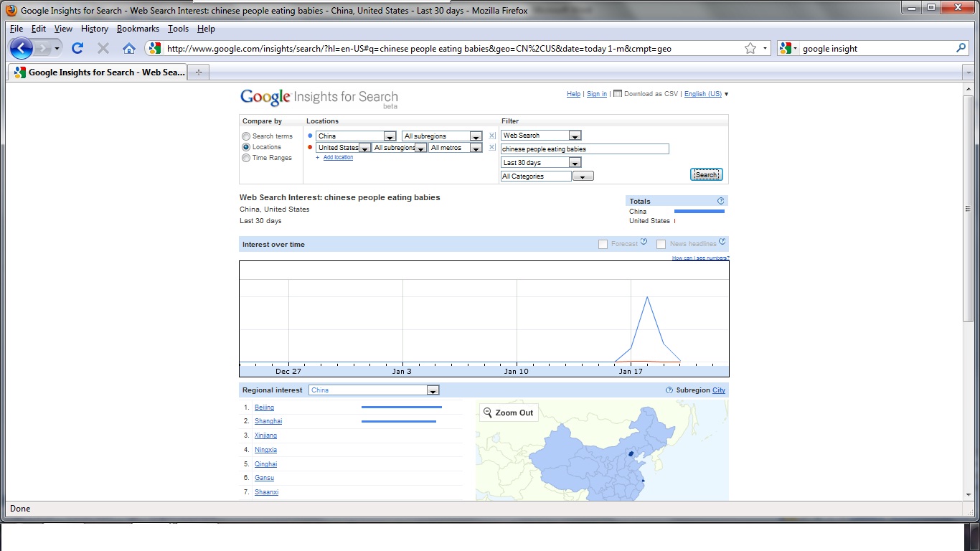Image resolution: width=980 pixels, height=551 pixels.
Task: Click the Zoom Out magnifier on map
Action: [488, 413]
